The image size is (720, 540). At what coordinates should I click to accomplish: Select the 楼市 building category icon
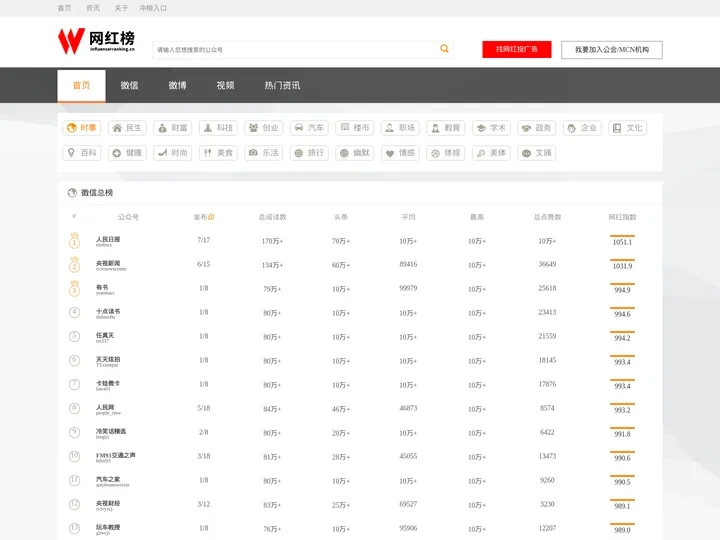[344, 128]
